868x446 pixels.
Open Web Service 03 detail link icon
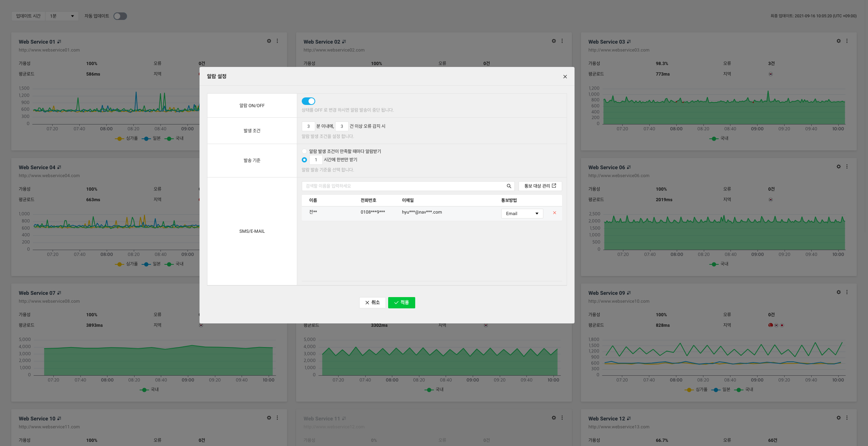[x=629, y=42]
